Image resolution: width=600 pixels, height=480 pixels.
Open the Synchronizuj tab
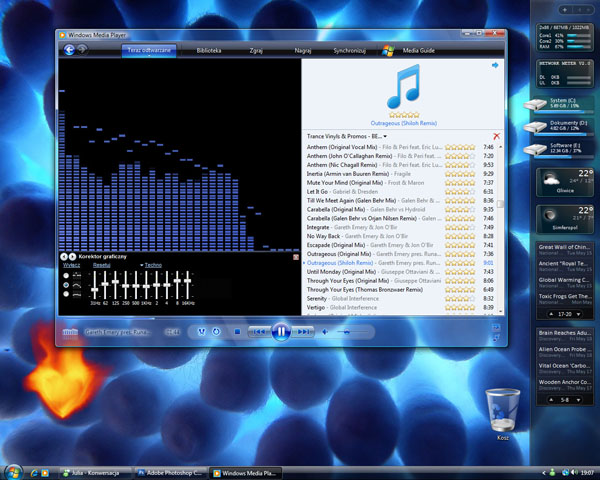(349, 51)
